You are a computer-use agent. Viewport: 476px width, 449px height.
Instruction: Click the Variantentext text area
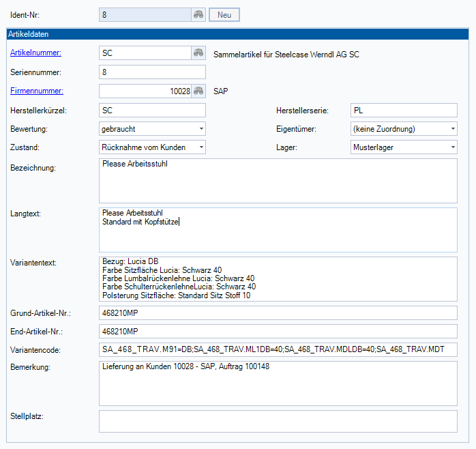(278, 278)
